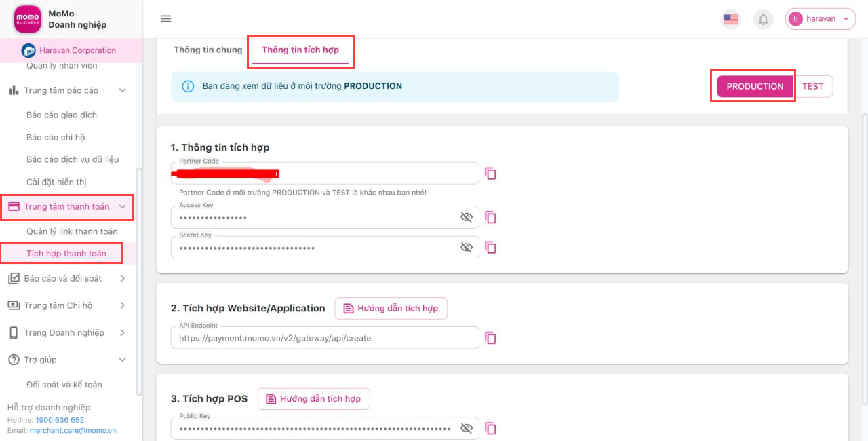Open Quản lý nhân viên menu item
Screen dimensions: 868x441
point(62,66)
